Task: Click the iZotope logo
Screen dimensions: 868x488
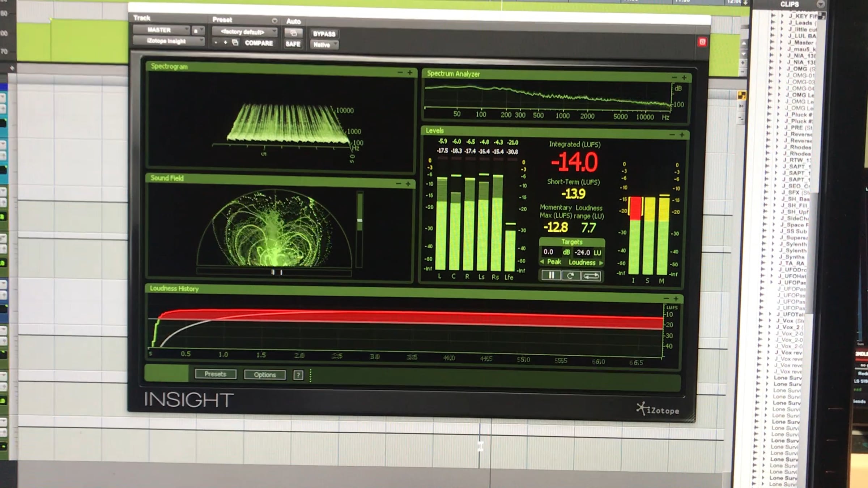Action: coord(658,410)
